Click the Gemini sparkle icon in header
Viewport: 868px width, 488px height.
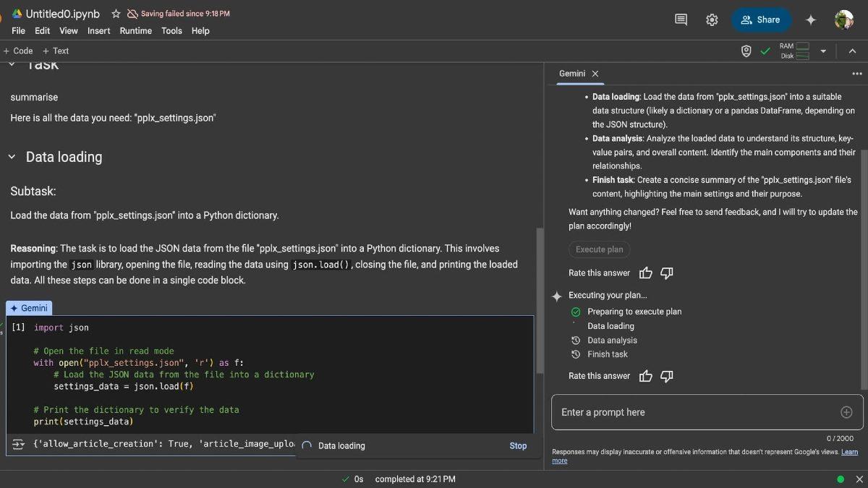click(x=811, y=20)
